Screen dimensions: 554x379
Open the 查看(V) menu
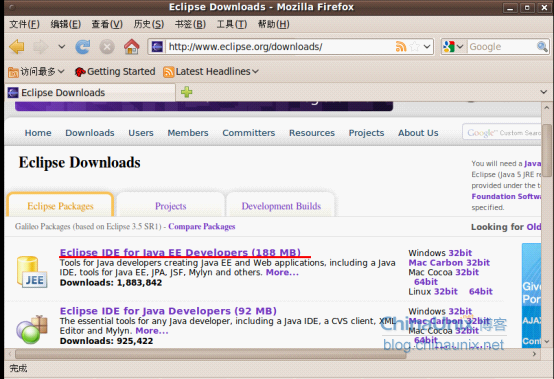pos(107,24)
